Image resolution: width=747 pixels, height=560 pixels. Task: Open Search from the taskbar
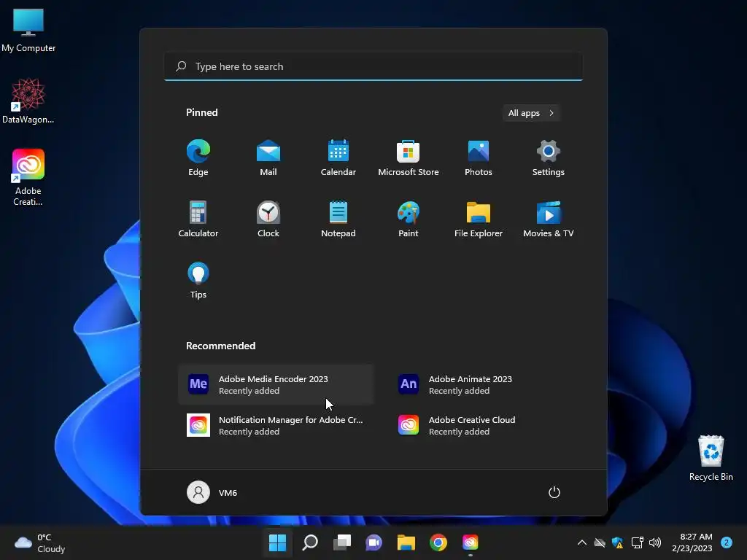pyautogui.click(x=309, y=542)
